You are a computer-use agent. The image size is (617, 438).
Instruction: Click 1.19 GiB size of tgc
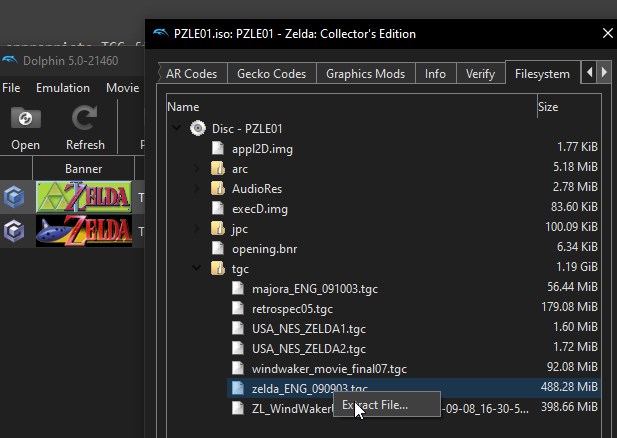[x=577, y=266]
